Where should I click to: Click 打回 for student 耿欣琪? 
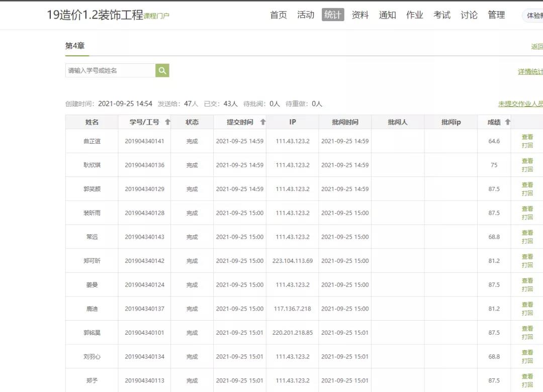(527, 169)
